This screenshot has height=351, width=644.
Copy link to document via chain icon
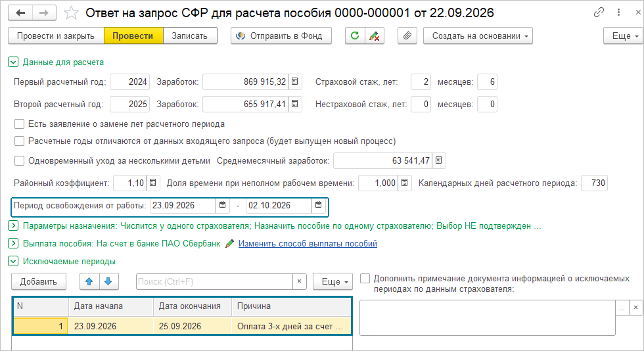[599, 12]
